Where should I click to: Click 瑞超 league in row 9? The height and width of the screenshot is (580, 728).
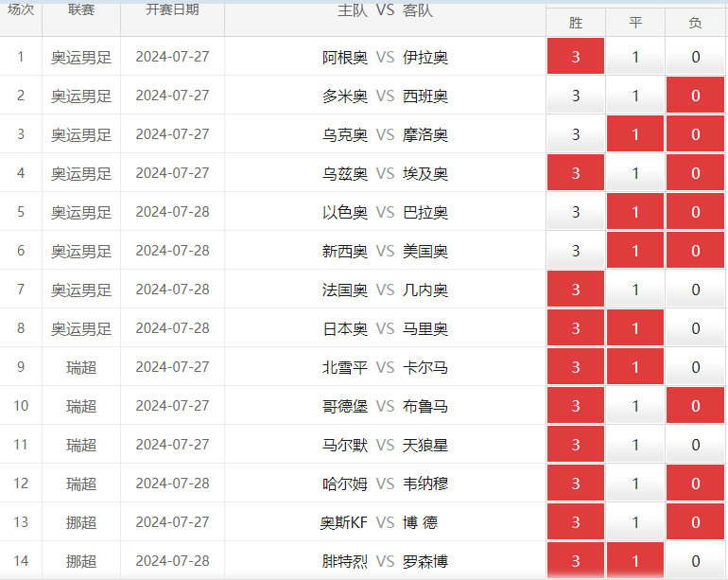point(81,368)
